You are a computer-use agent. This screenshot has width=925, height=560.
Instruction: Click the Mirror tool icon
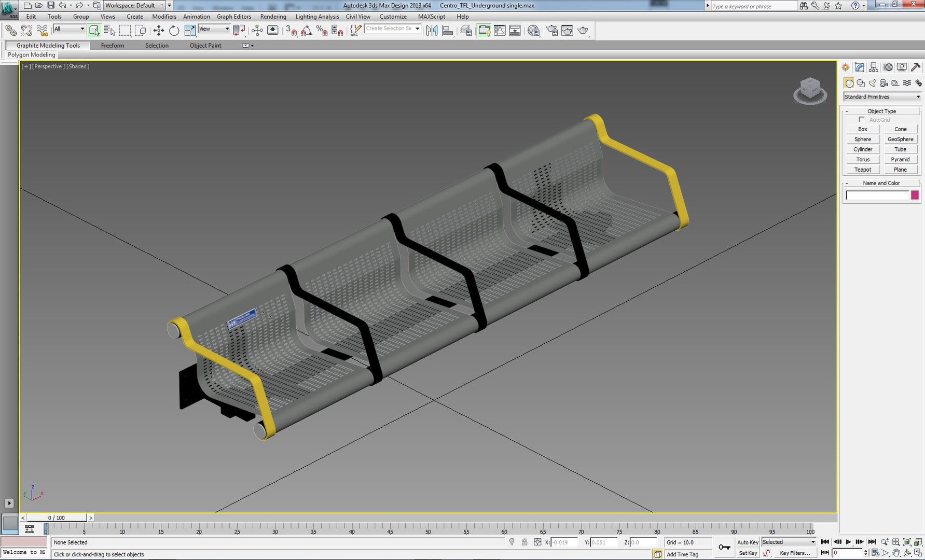(432, 31)
